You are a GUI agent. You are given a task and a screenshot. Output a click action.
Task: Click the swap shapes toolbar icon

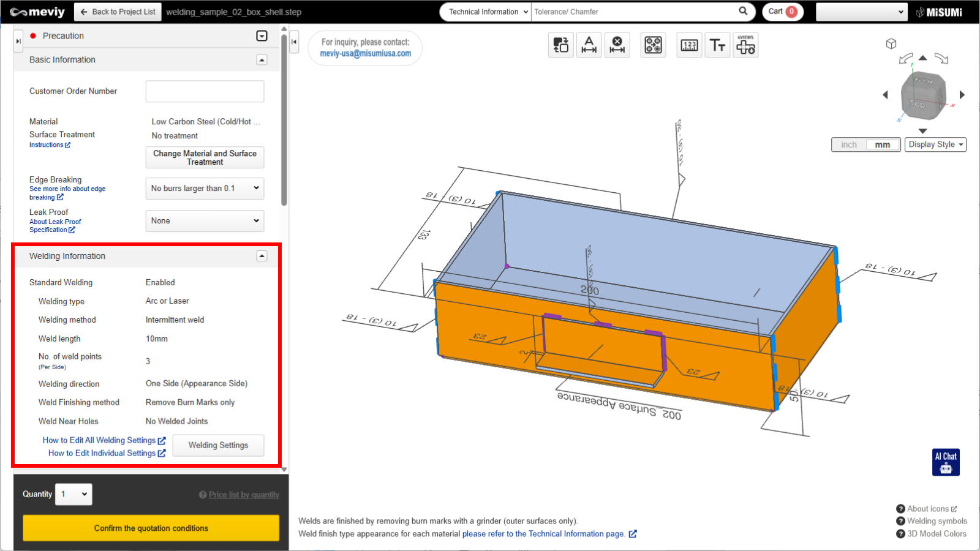coord(560,45)
